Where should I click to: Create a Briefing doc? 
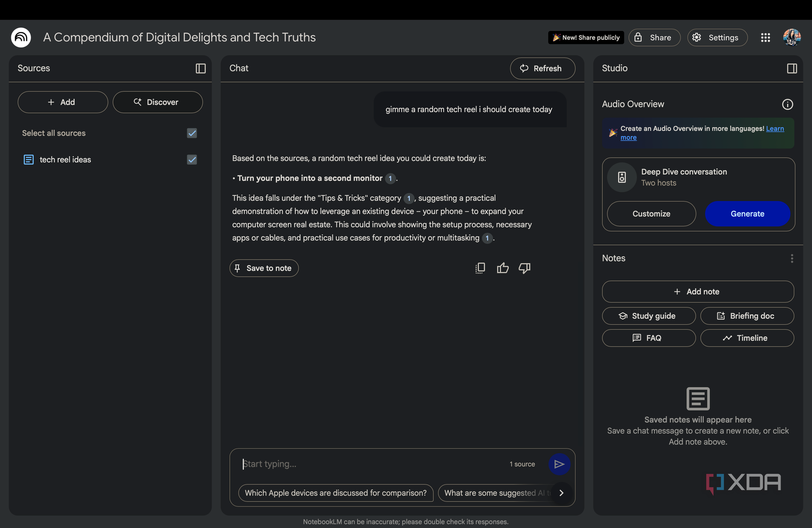click(747, 316)
